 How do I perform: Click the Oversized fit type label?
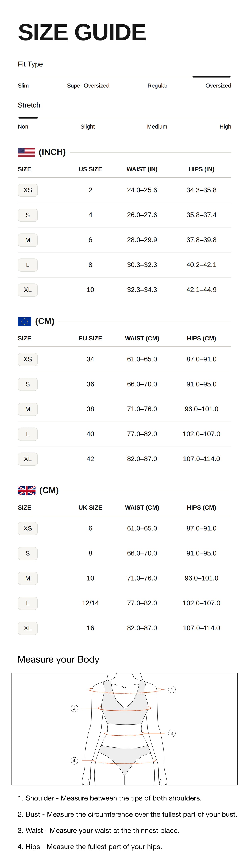click(x=218, y=86)
